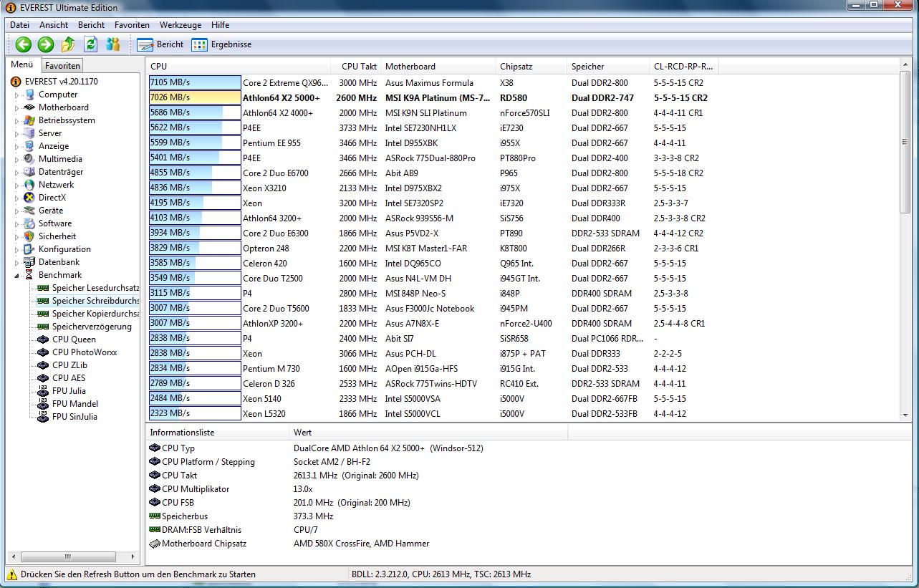The width and height of the screenshot is (919, 588).
Task: Select the Sicherheit shield icon
Action: pyautogui.click(x=29, y=236)
